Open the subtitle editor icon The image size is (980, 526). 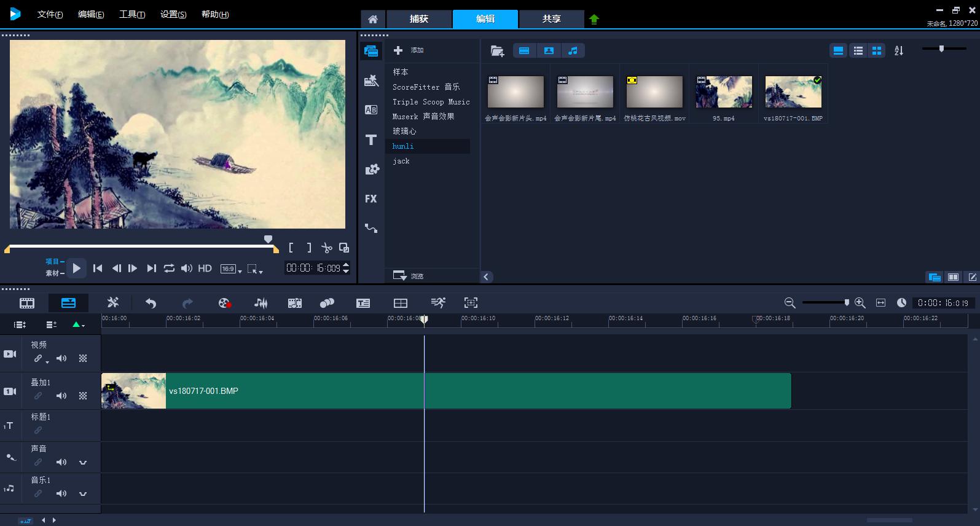[363, 303]
